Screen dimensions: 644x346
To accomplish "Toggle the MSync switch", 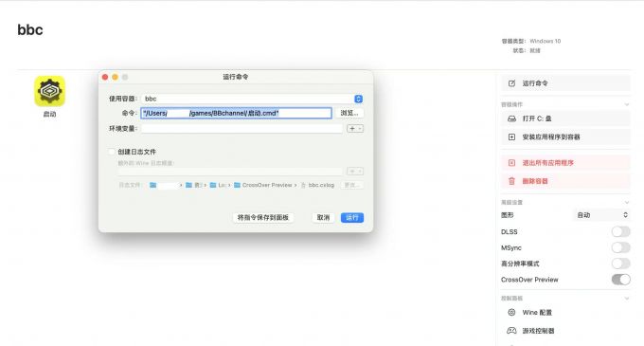I will (620, 247).
